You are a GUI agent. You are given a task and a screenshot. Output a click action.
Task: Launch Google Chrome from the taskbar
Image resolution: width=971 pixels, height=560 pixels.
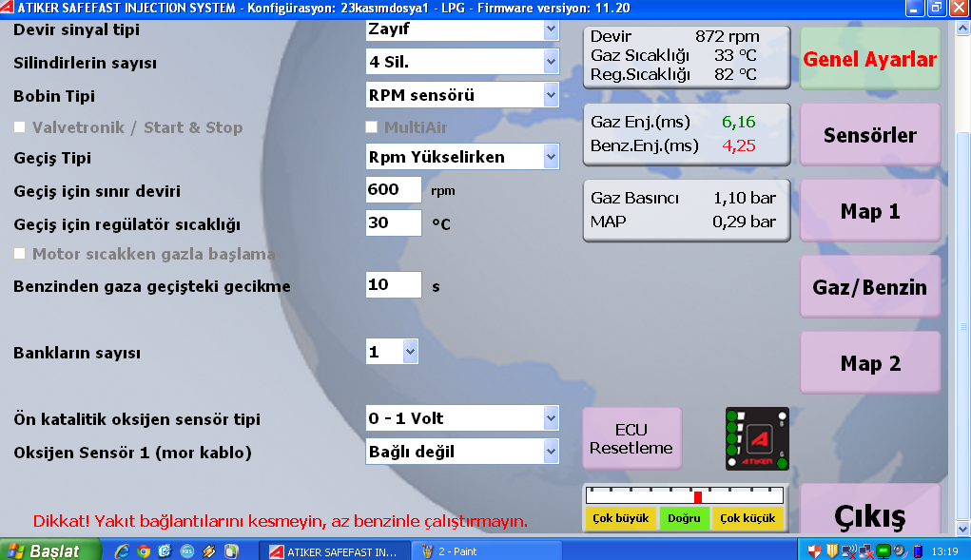pyautogui.click(x=144, y=550)
